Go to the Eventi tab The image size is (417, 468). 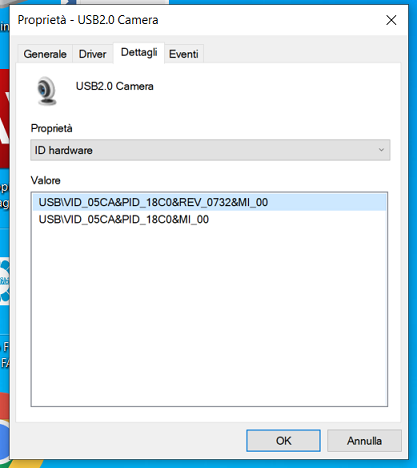[x=184, y=54]
